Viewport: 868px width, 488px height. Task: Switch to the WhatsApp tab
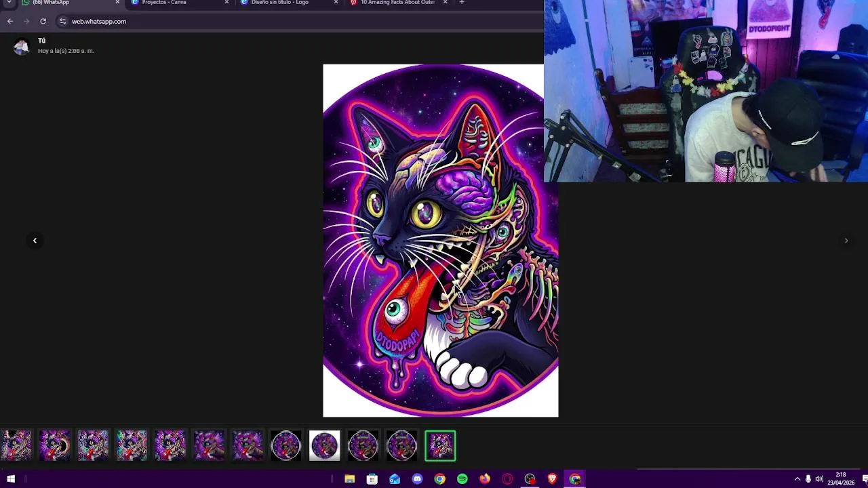(64, 3)
